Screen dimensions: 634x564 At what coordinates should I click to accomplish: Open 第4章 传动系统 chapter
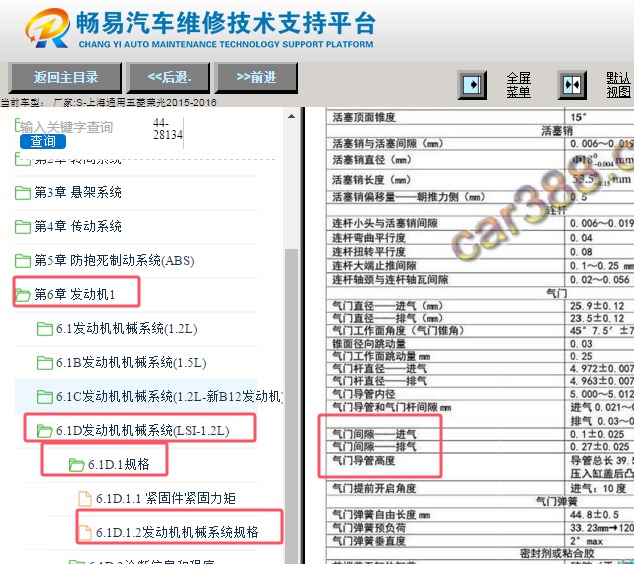pos(78,226)
